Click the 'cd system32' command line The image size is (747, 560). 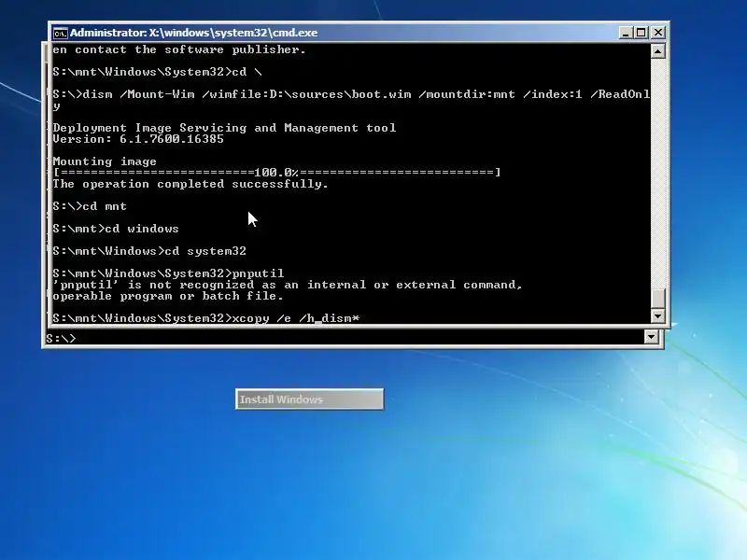(149, 251)
